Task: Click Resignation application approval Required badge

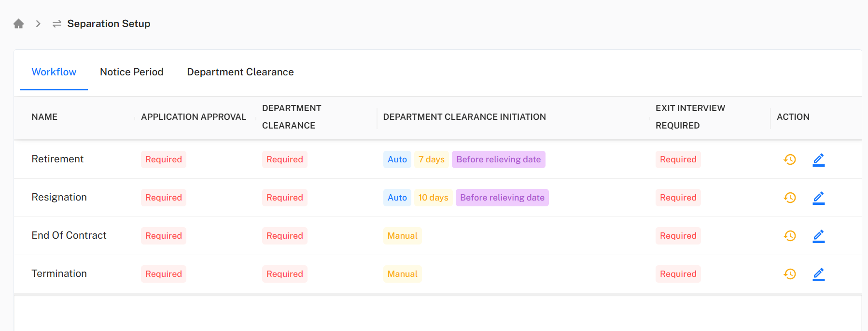Action: tap(164, 198)
